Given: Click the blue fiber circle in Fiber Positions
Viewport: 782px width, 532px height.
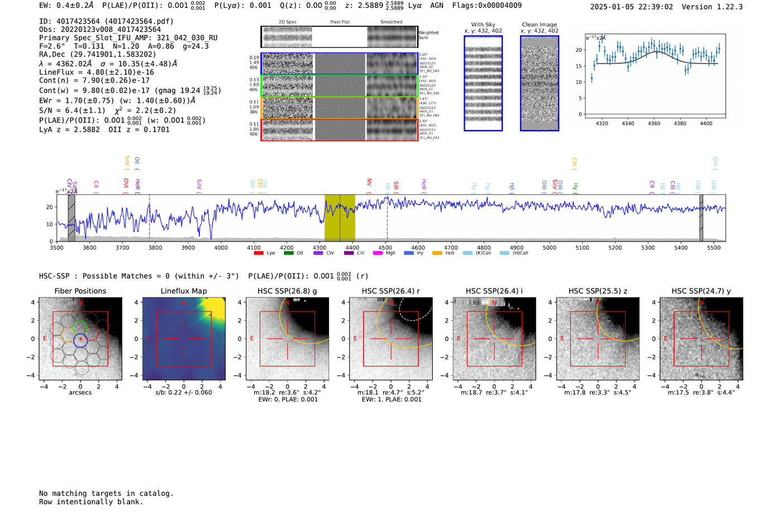Looking at the screenshot, I should pyautogui.click(x=80, y=340).
